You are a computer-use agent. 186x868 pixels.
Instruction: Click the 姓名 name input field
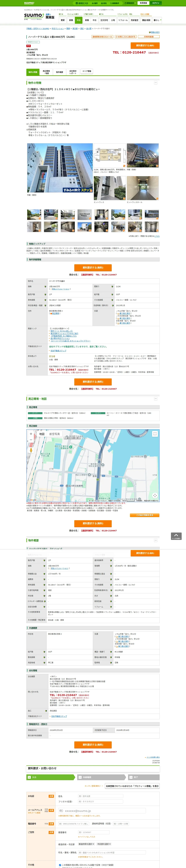pyautogui.click(x=101, y=796)
